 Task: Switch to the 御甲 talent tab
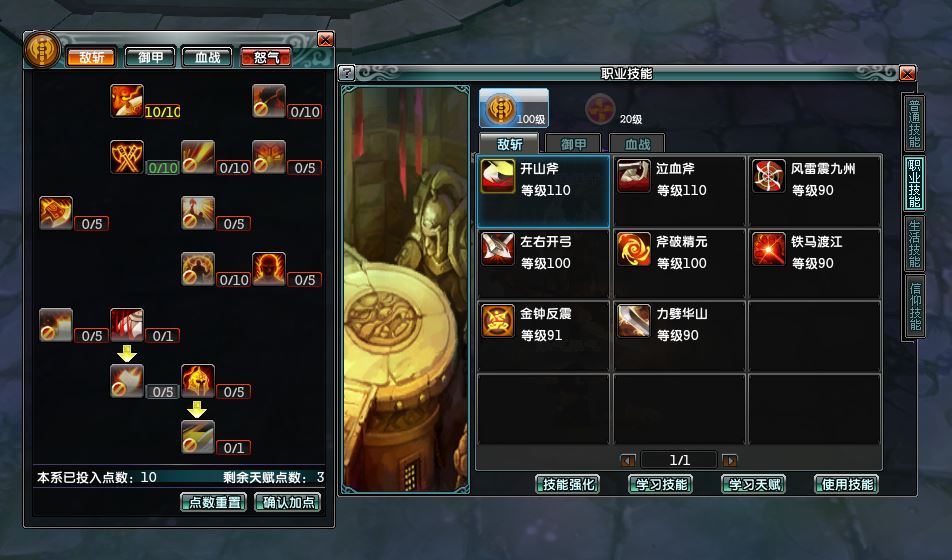150,57
